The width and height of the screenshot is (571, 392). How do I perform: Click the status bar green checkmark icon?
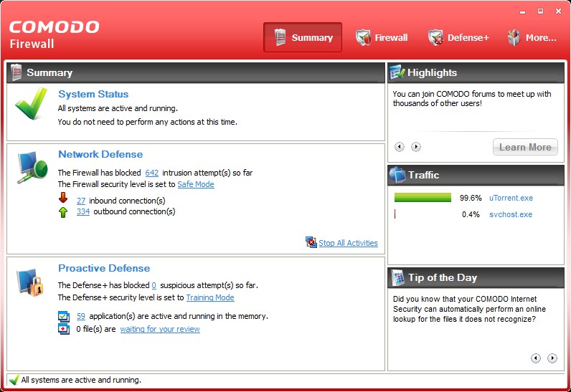14,380
